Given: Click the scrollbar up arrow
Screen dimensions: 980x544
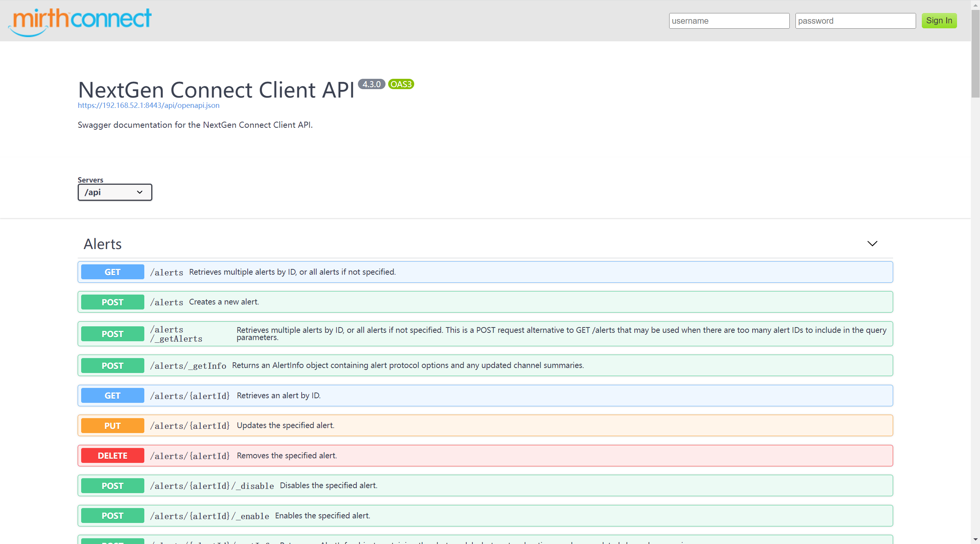Looking at the screenshot, I should pyautogui.click(x=975, y=5).
